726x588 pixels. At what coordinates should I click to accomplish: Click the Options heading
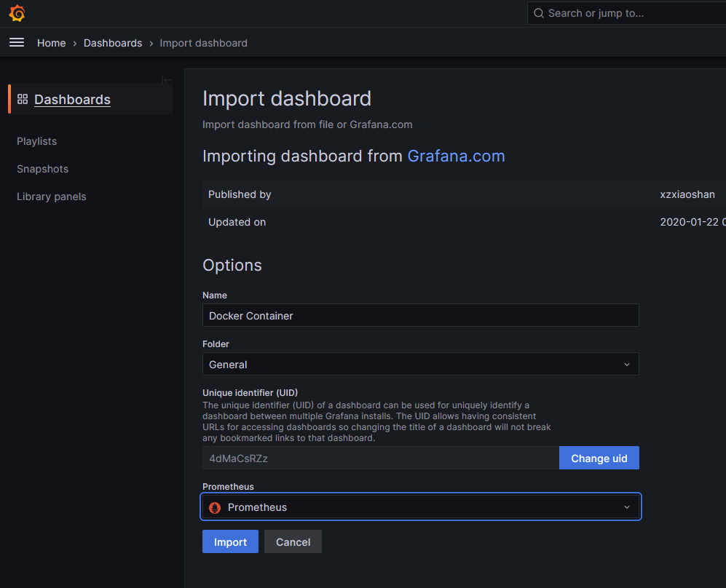232,265
